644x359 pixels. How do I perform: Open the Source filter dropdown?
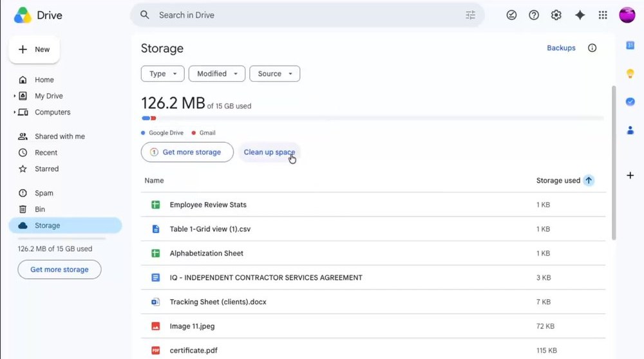click(275, 74)
